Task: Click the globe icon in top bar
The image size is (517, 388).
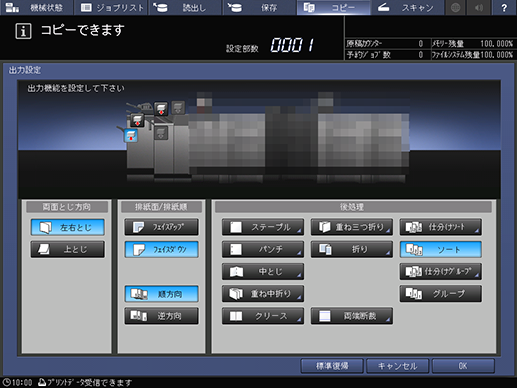Action: click(x=455, y=7)
